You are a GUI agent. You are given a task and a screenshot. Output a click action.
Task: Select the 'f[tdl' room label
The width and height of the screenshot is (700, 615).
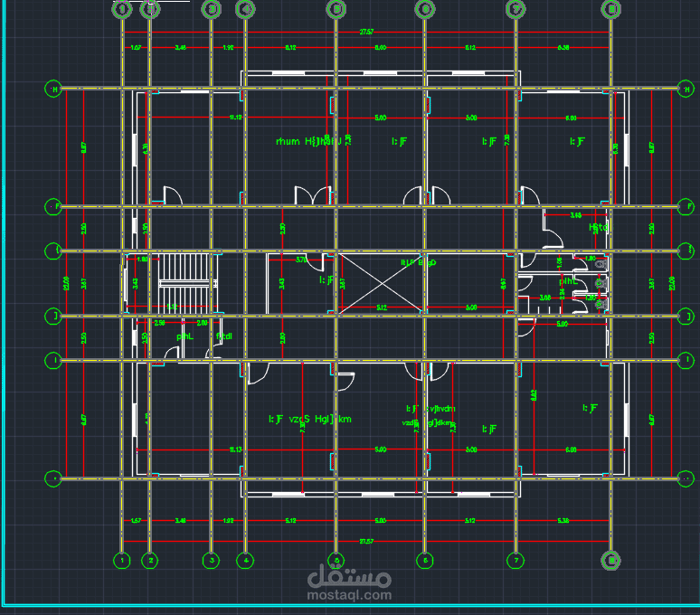224,336
